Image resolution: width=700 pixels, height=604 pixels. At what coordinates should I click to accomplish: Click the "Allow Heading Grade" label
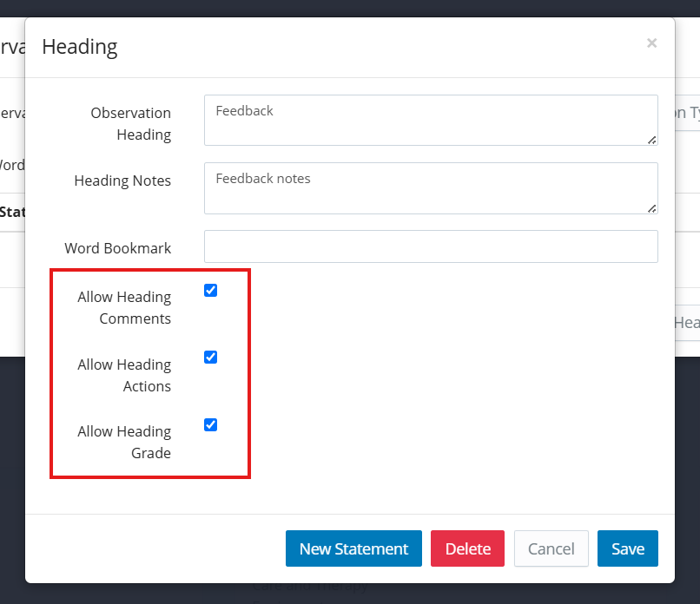pos(124,442)
